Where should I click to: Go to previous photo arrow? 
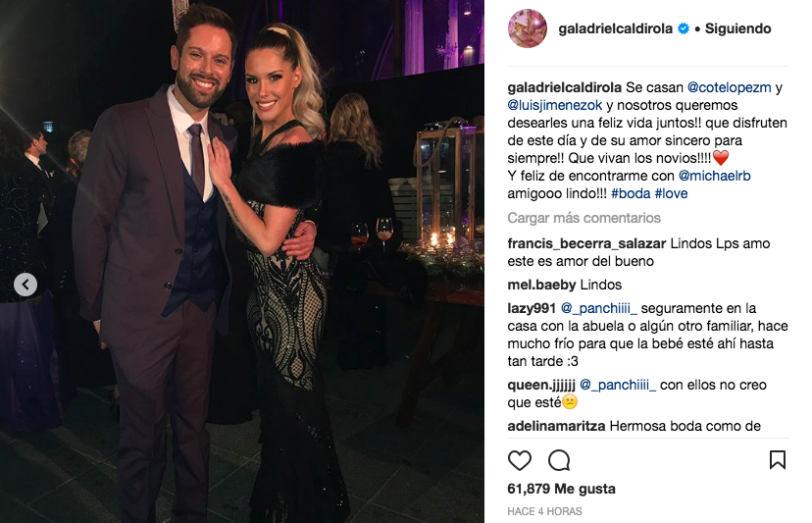point(25,285)
